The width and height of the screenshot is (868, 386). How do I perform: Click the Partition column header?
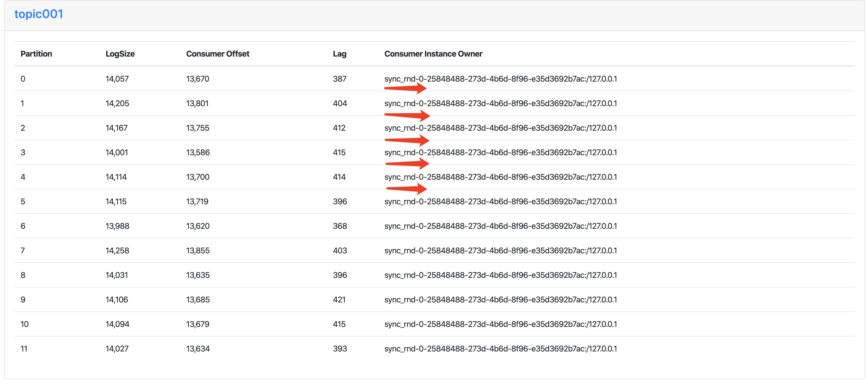click(x=36, y=54)
